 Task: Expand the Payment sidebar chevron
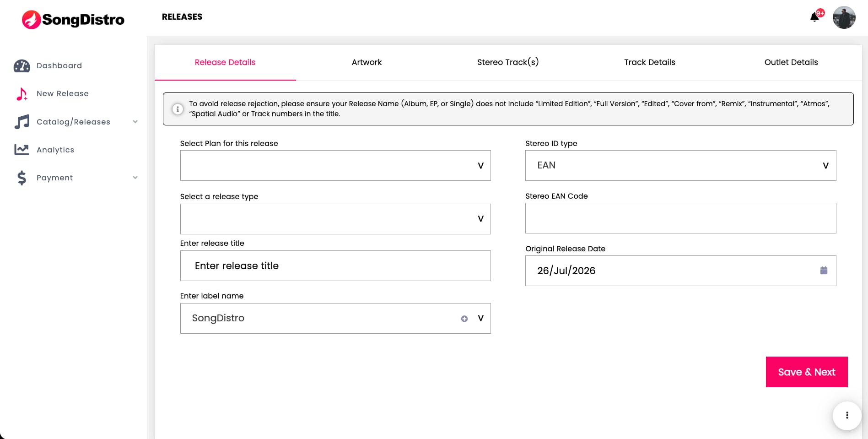pos(135,178)
